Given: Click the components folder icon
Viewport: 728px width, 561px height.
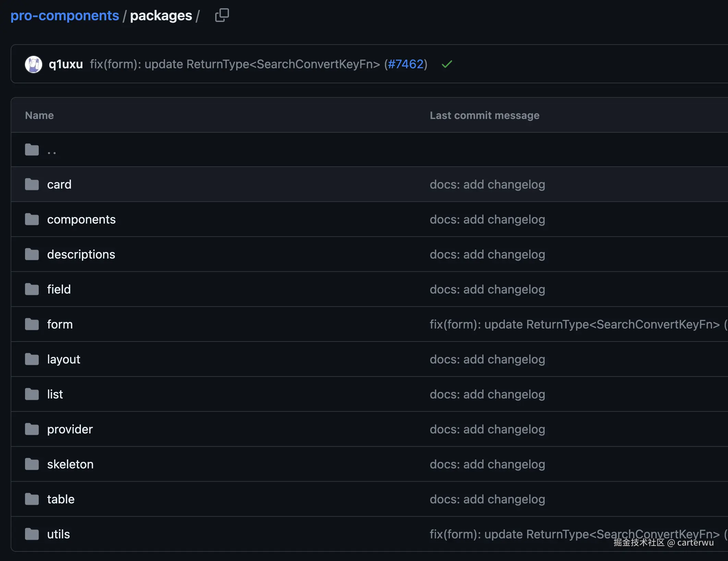Looking at the screenshot, I should coord(32,219).
